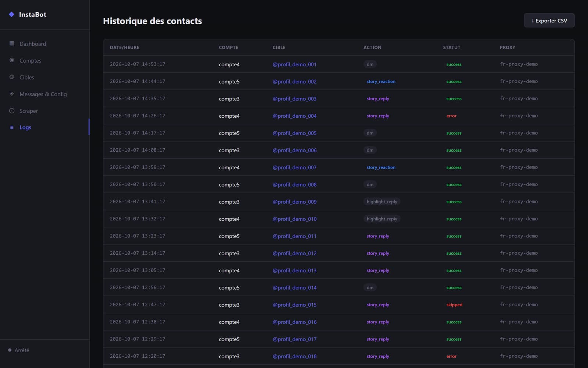
Task: Click the Logs list icon
Action: click(12, 127)
